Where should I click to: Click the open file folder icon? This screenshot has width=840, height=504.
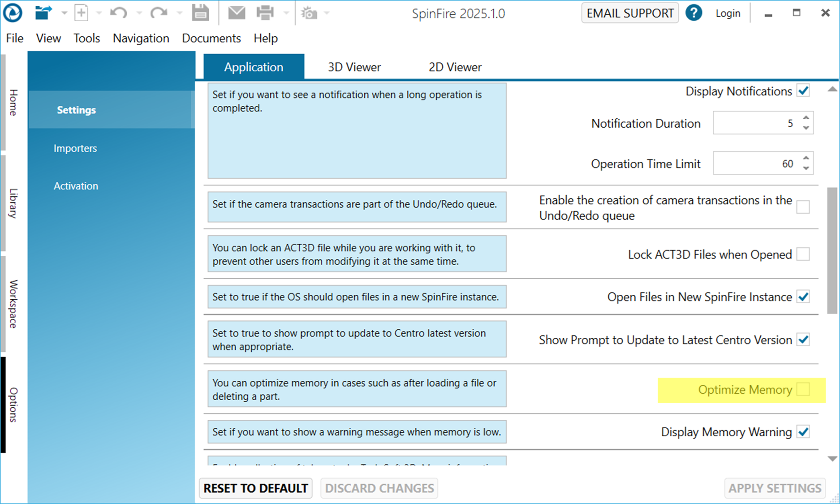tap(43, 13)
